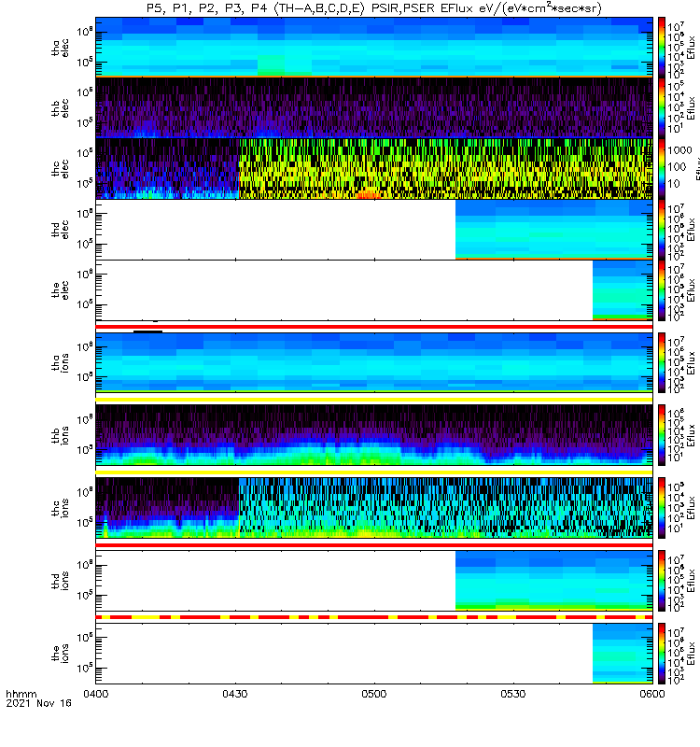Click the thc elec color bar showing 1000
The height and width of the screenshot is (747, 700).
(662, 169)
